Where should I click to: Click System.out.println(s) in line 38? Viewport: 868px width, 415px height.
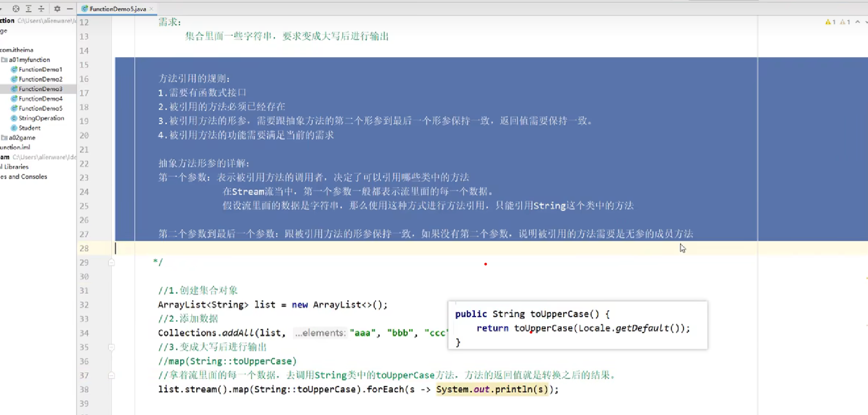tap(492, 390)
